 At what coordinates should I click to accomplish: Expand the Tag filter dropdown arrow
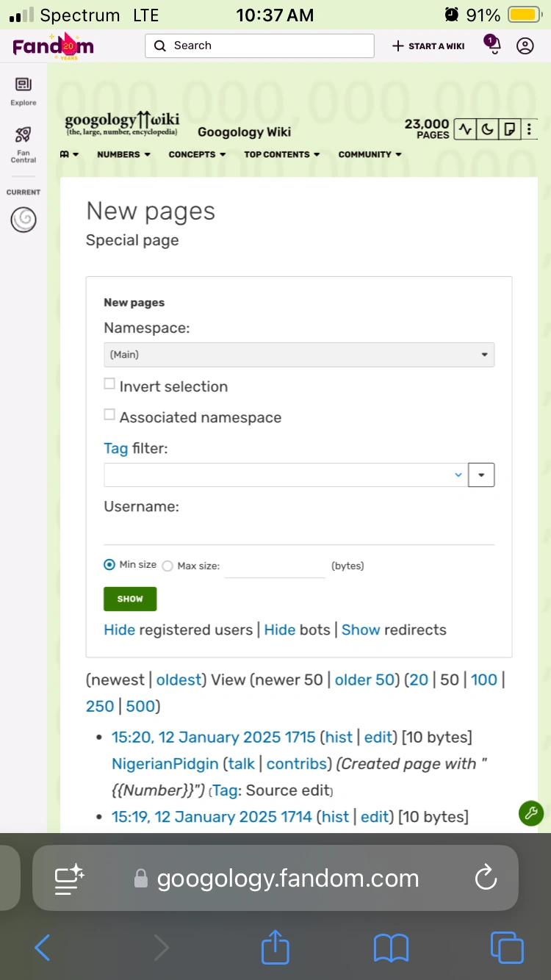481,475
